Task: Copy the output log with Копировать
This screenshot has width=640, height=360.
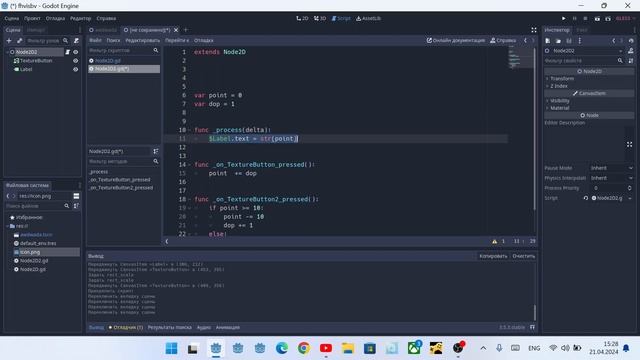Action: 493,256
